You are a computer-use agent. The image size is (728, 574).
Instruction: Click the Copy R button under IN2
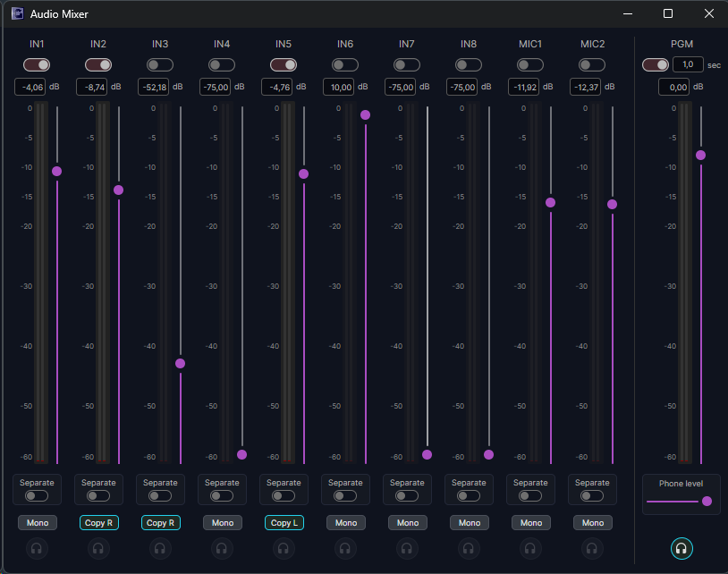coord(99,523)
